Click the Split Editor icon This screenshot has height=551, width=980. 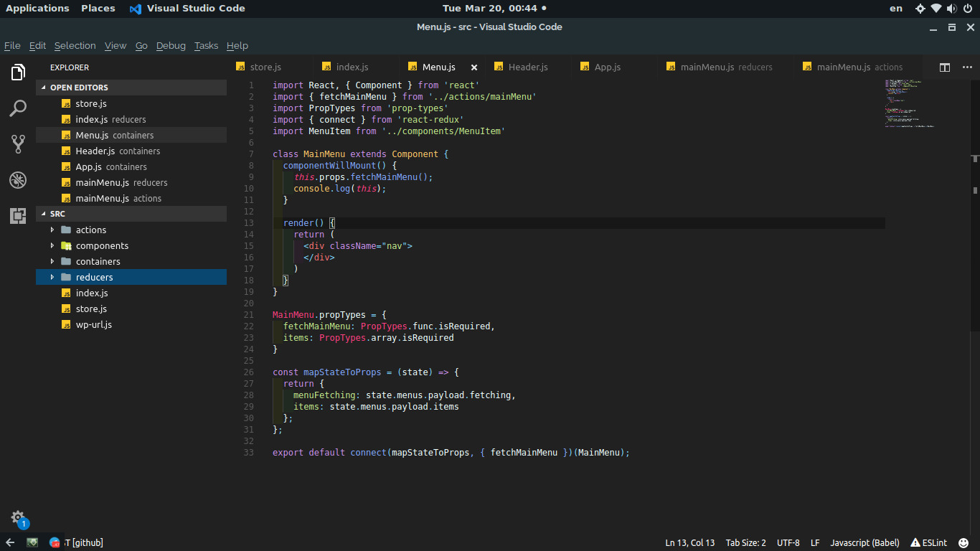tap(945, 67)
